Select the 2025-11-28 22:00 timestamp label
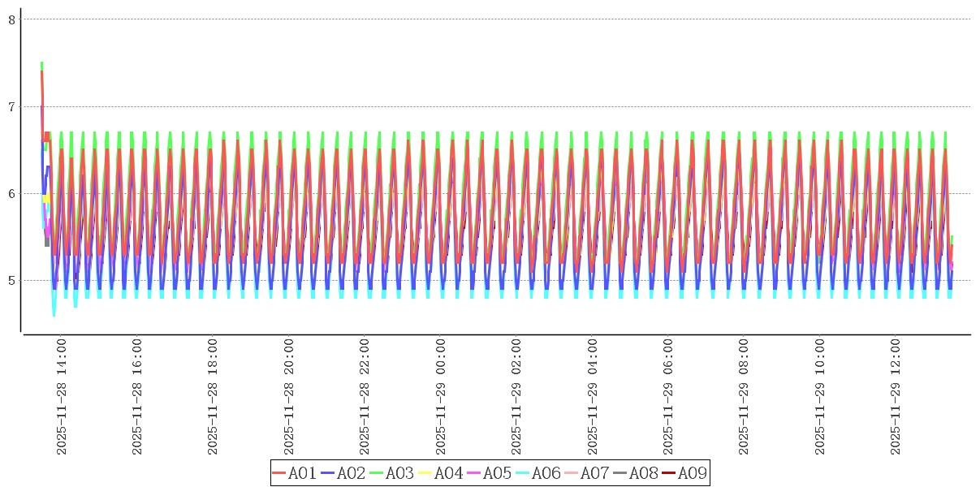Screen dimensions: 980x487 365,397
